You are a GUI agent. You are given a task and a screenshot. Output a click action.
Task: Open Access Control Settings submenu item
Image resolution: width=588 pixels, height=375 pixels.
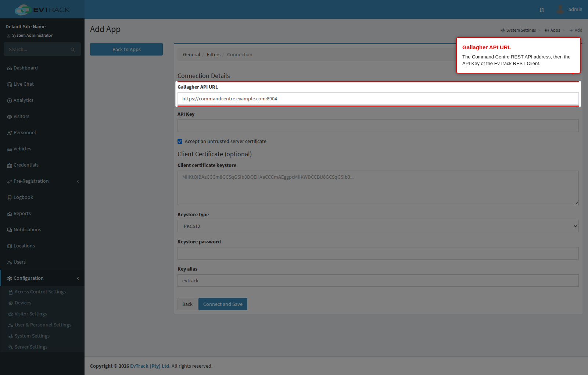click(40, 292)
